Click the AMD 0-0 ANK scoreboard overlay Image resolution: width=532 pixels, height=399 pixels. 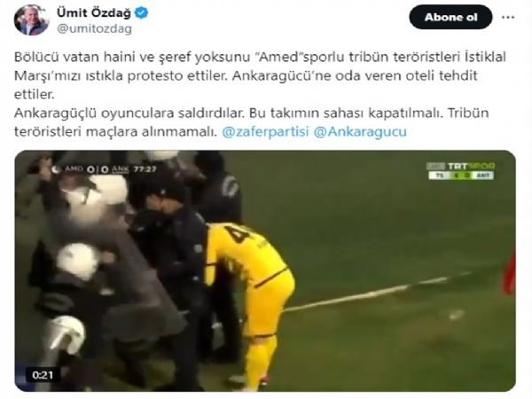pyautogui.click(x=97, y=169)
